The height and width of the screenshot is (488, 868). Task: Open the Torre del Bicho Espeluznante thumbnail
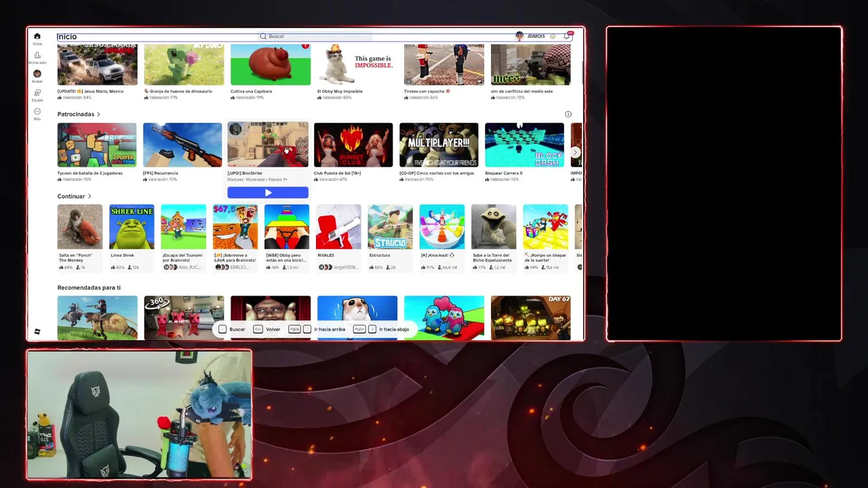(x=494, y=226)
